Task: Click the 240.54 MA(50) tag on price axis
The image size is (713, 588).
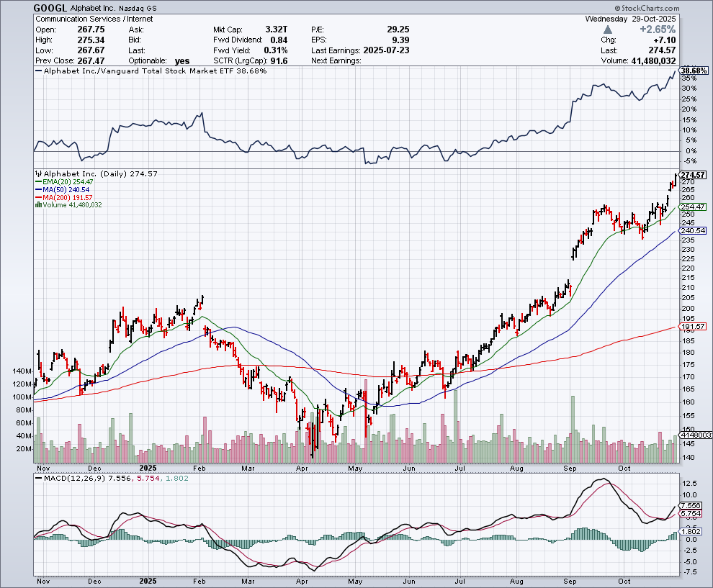Action: 692,230
